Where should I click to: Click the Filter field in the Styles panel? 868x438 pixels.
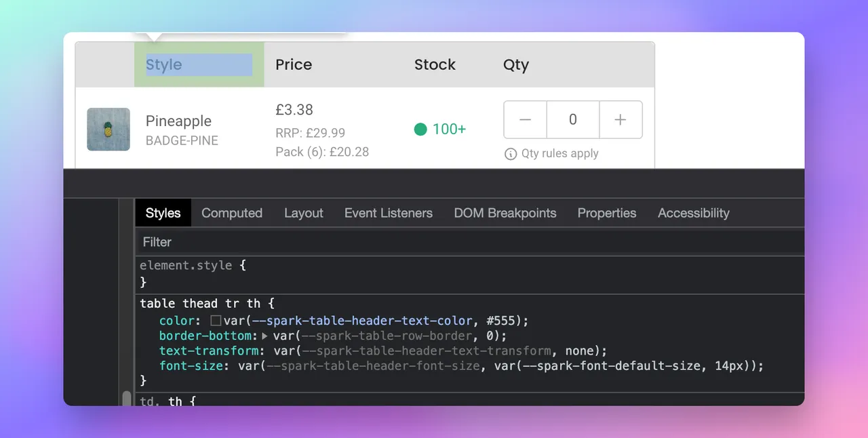tap(157, 242)
